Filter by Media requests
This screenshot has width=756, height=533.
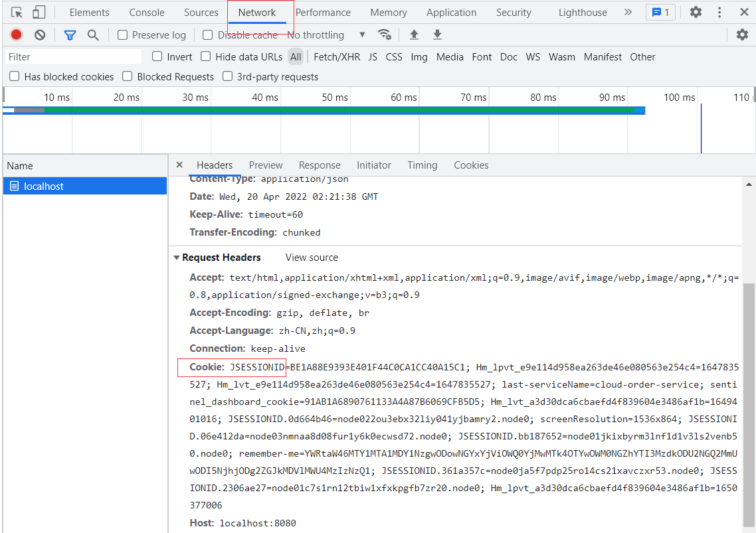450,57
